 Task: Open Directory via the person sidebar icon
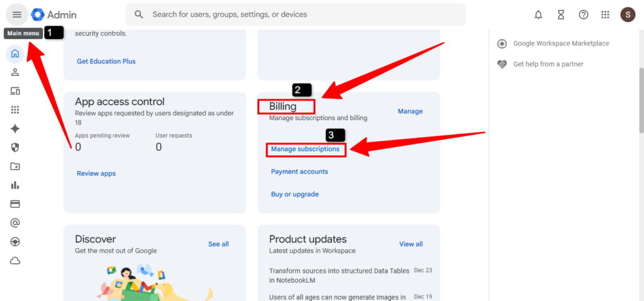pyautogui.click(x=15, y=72)
